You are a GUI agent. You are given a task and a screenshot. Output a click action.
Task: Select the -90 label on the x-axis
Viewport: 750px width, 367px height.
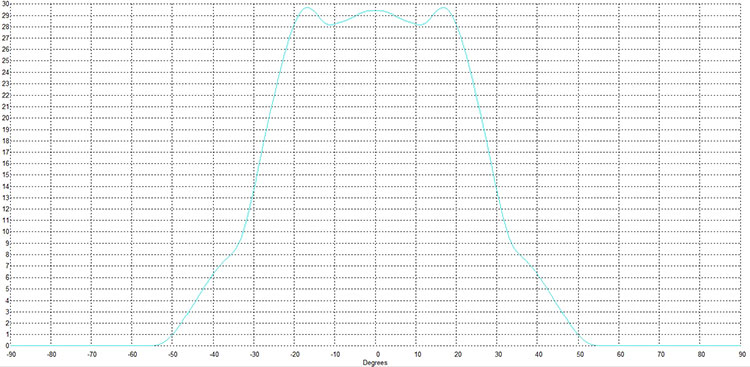pos(10,355)
